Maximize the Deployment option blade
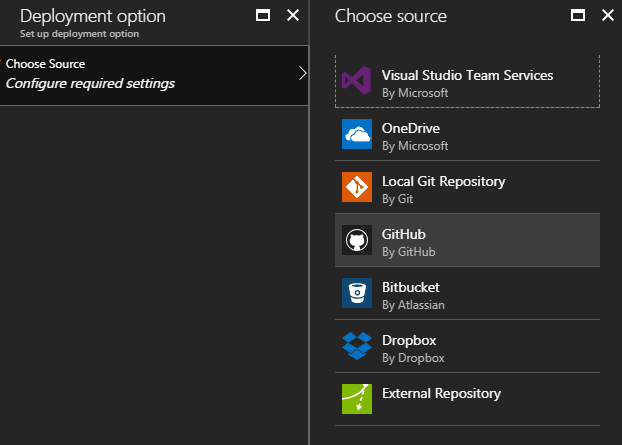 [x=263, y=15]
